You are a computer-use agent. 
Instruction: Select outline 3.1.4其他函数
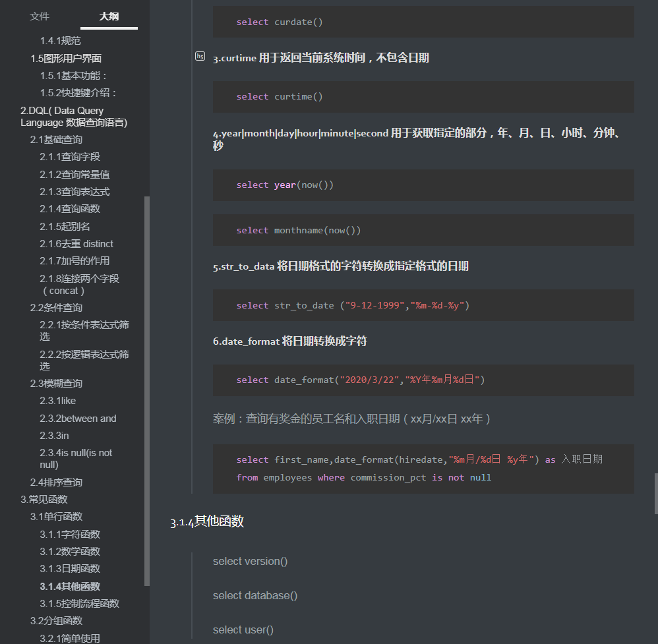coord(70,586)
